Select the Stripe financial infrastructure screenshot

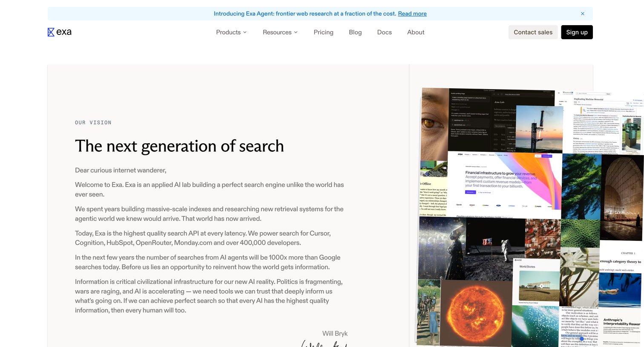(x=505, y=185)
